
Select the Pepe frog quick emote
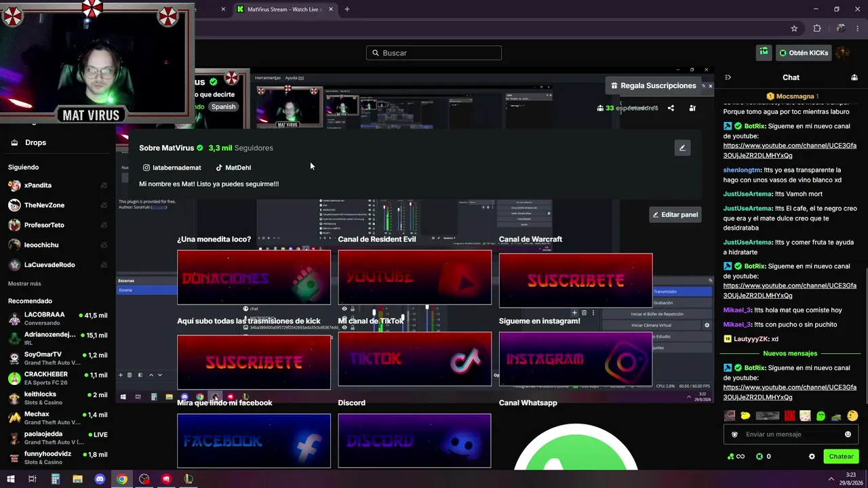coord(836,415)
